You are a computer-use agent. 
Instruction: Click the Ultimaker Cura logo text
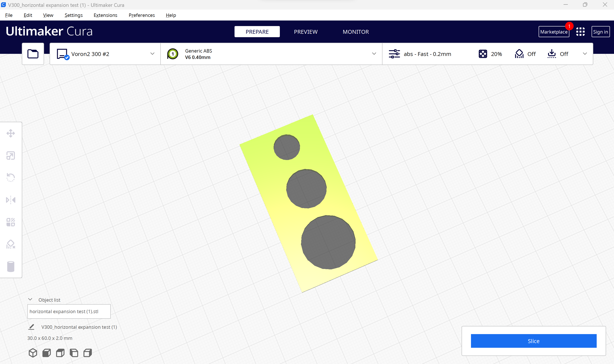49,31
